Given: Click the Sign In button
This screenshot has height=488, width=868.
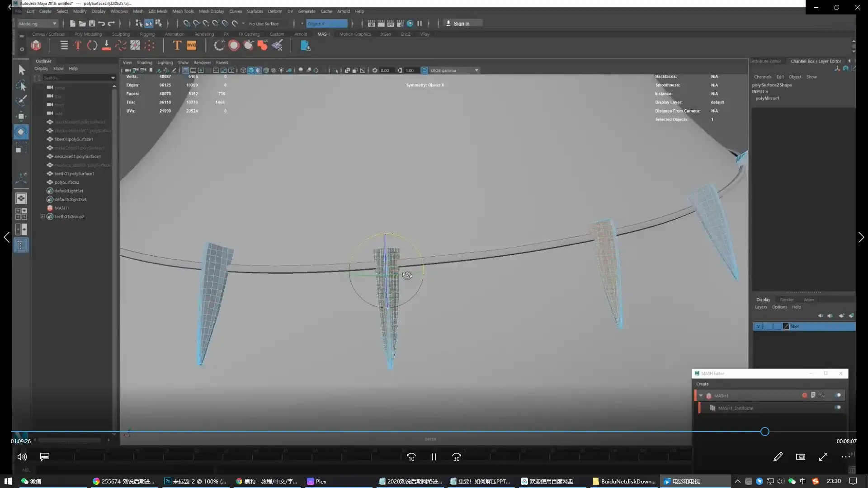Looking at the screenshot, I should 461,23.
